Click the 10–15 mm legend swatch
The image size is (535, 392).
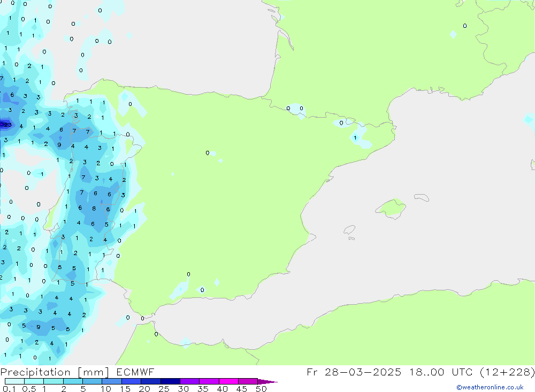point(112,381)
